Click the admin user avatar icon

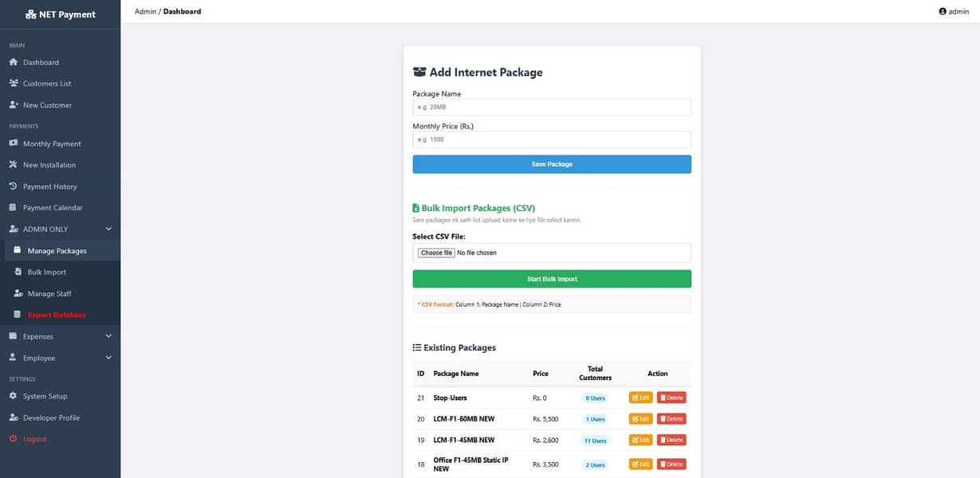[x=943, y=11]
